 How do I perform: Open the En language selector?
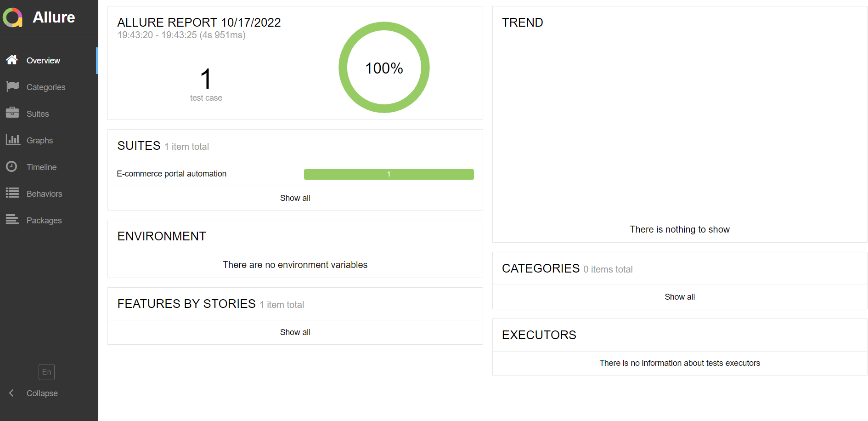pos(46,372)
